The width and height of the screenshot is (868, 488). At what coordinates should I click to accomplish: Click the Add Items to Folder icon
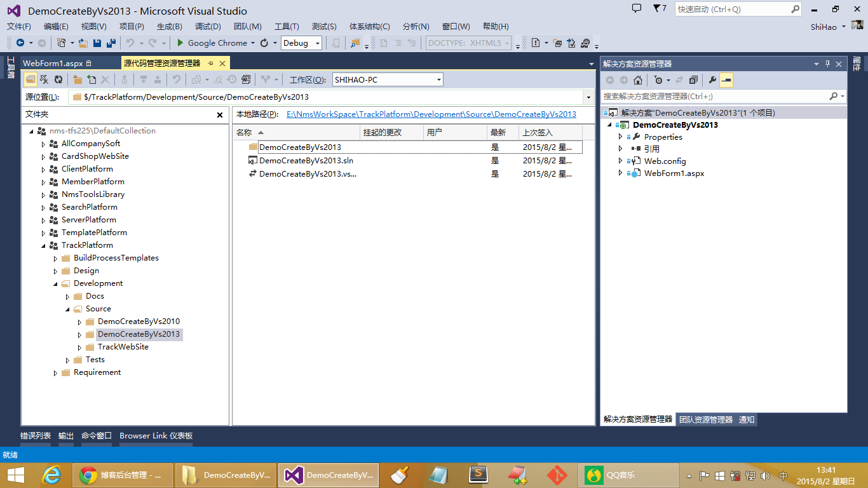click(x=92, y=79)
